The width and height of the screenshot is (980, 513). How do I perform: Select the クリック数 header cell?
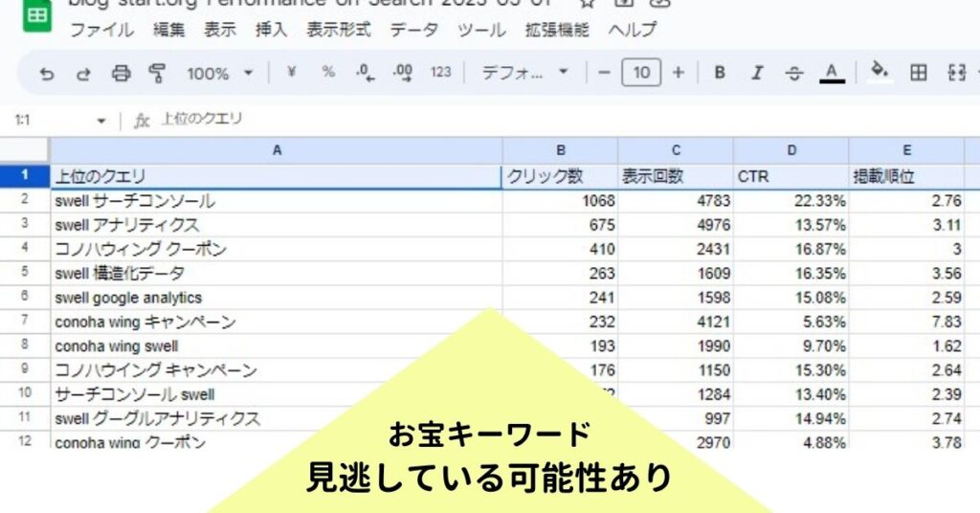[x=561, y=176]
